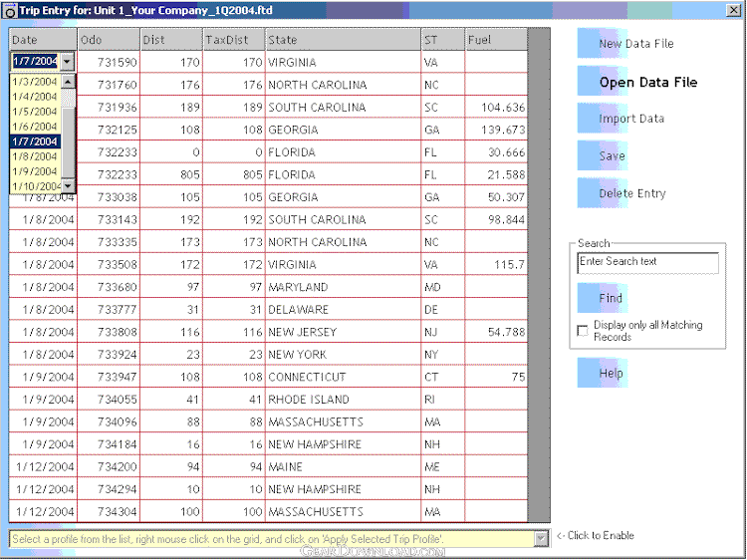Viewport: 747px width, 560px height.
Task: Open the trip profile dropdown at bottom
Action: pyautogui.click(x=541, y=539)
